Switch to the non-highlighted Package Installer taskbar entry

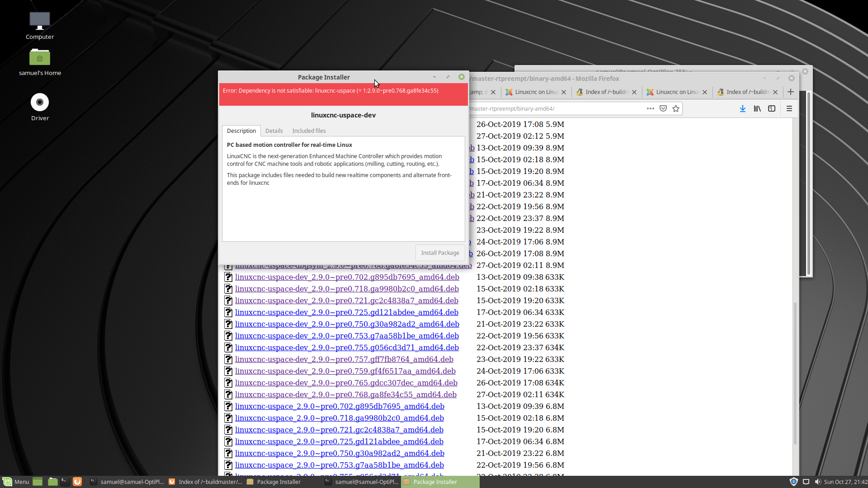284,482
